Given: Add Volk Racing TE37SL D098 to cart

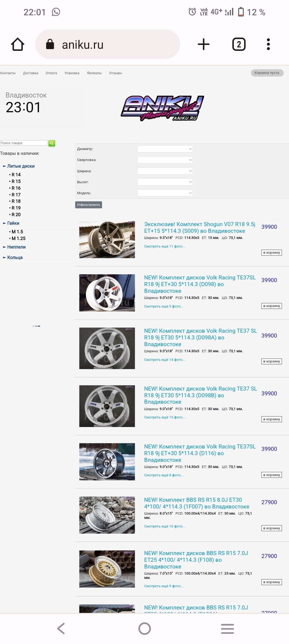Looking at the screenshot, I should click(272, 306).
